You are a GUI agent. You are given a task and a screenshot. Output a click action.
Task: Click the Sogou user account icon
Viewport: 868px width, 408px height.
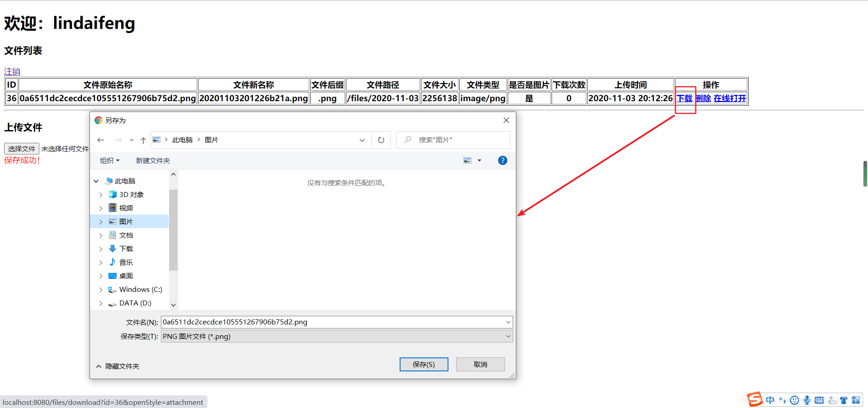click(x=832, y=400)
